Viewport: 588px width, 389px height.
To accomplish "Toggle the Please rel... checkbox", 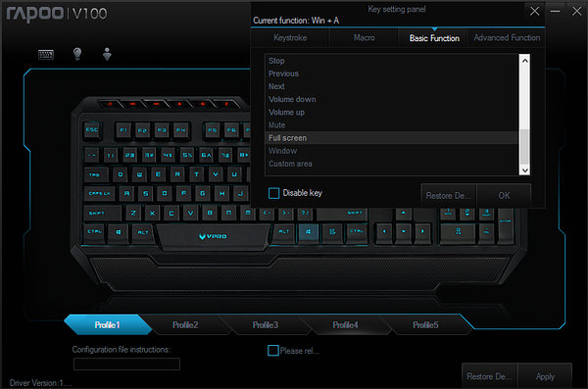I will (273, 351).
